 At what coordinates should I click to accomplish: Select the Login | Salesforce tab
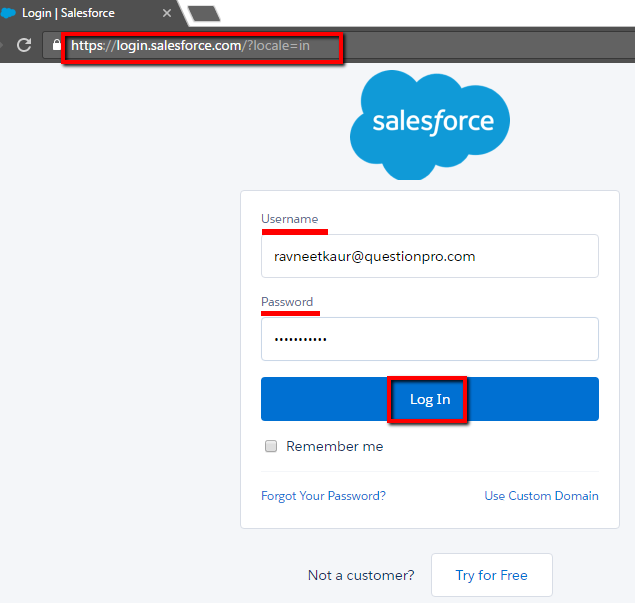pos(87,13)
